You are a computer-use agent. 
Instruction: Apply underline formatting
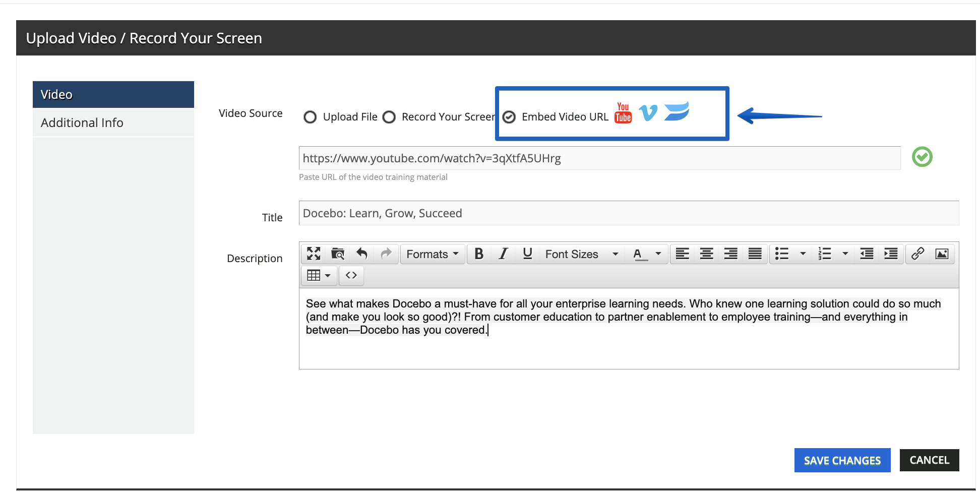click(x=527, y=254)
